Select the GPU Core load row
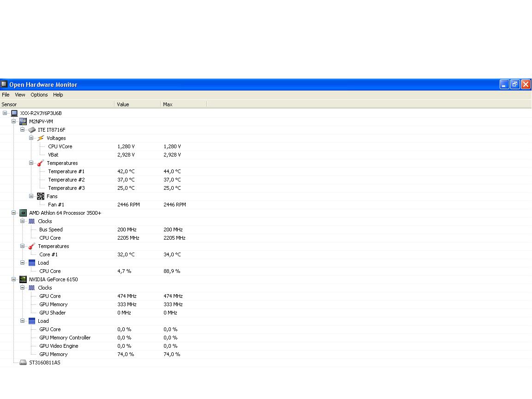 (266, 329)
